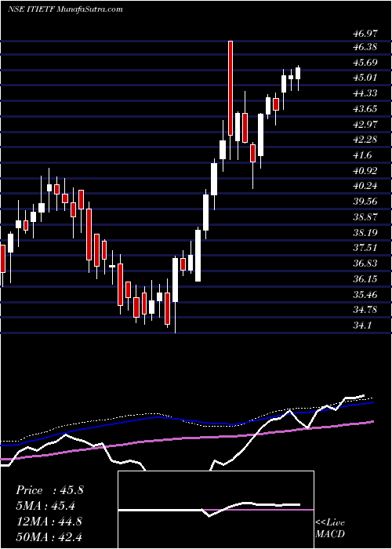Select the 46.97 price label
Screen dimensions: 392x549
[365, 34]
